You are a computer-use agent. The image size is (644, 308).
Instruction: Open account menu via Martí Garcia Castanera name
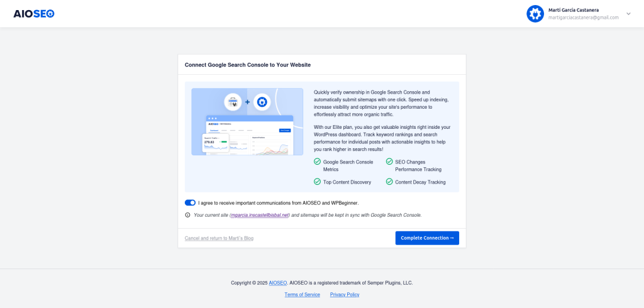coord(573,10)
